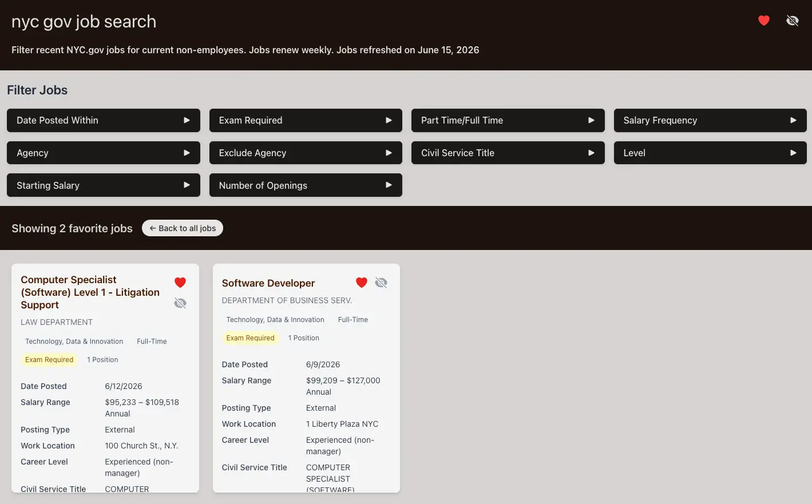
Task: Expand the Exclude Agency filter
Action: click(306, 153)
